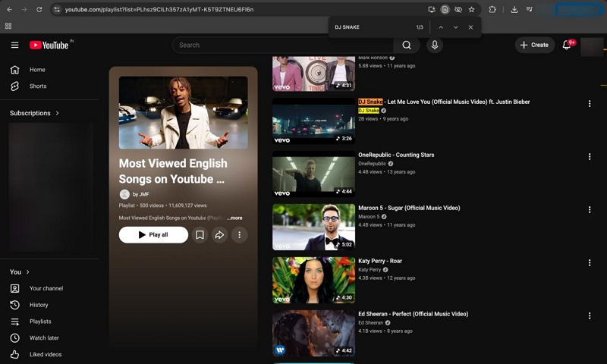Open the Katy Perry channel name
This screenshot has width=607, height=364.
(370, 270)
